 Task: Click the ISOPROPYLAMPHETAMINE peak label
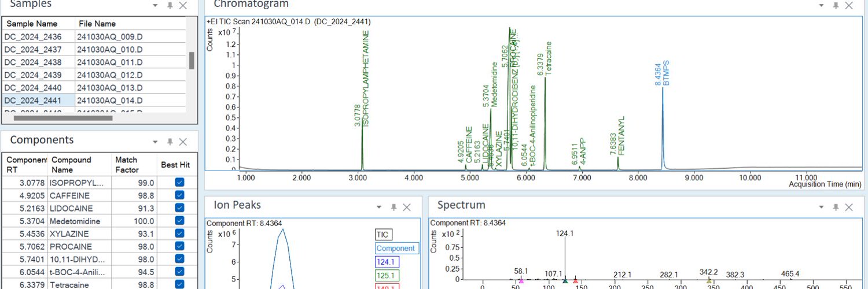(x=366, y=79)
